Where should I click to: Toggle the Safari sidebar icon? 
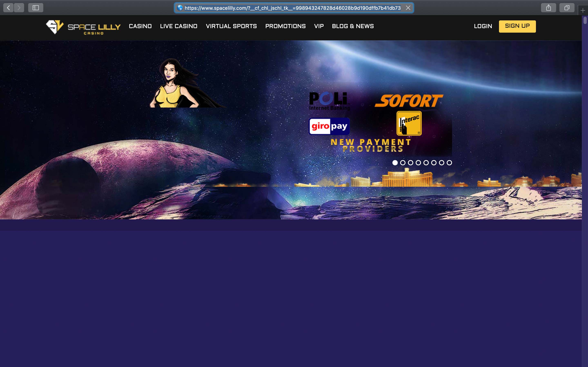pos(36,8)
